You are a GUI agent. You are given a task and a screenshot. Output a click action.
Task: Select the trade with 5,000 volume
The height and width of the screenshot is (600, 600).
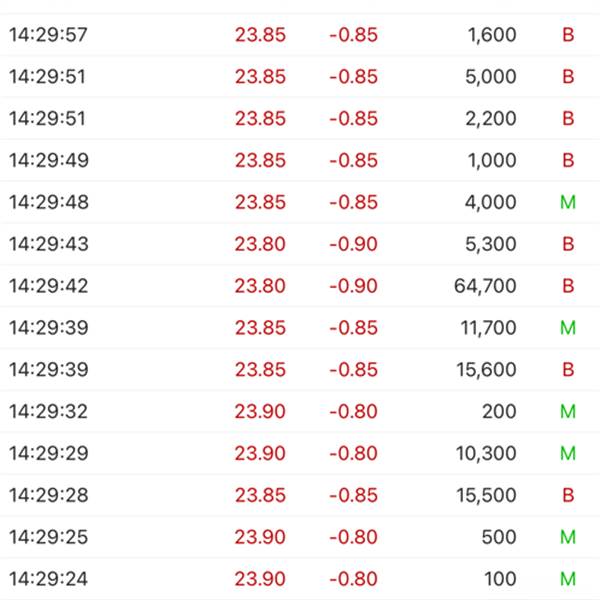point(491,77)
